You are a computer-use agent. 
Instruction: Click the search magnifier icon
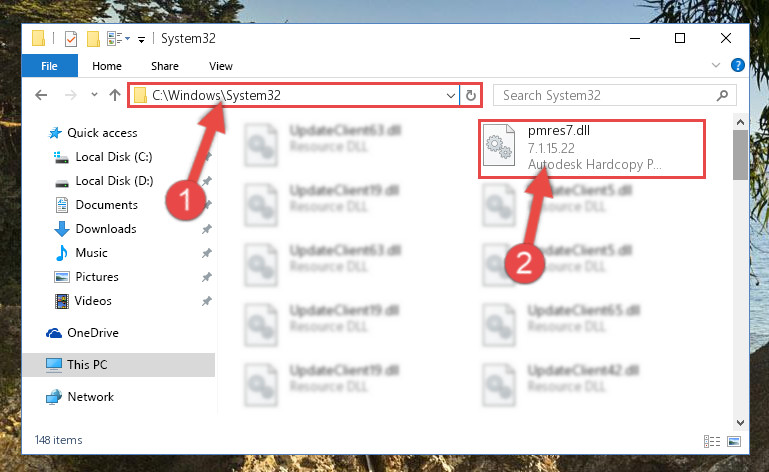point(722,95)
